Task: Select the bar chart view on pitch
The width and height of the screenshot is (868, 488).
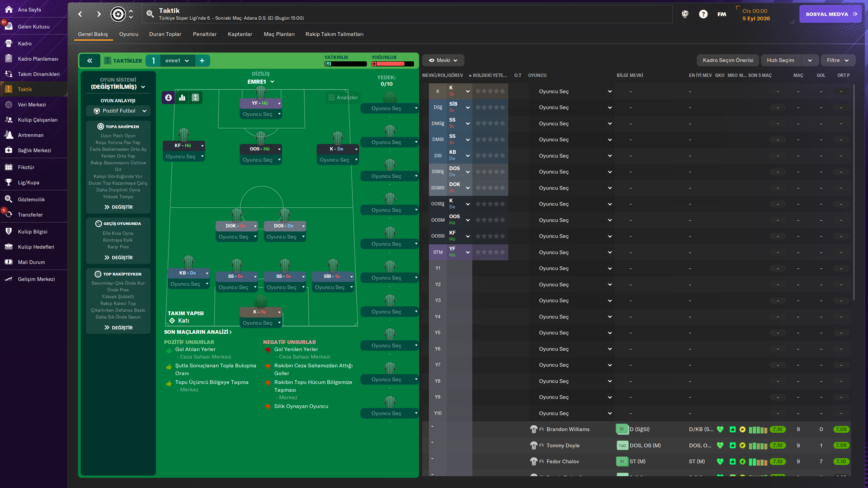Action: (182, 98)
